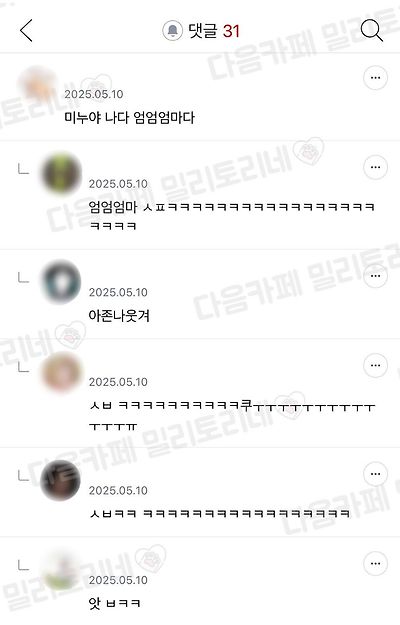
Task: Open more options on the ㅅㅂ ㅋㅋㅋ ㅜㅜㅜ reply
Action: pyautogui.click(x=375, y=366)
